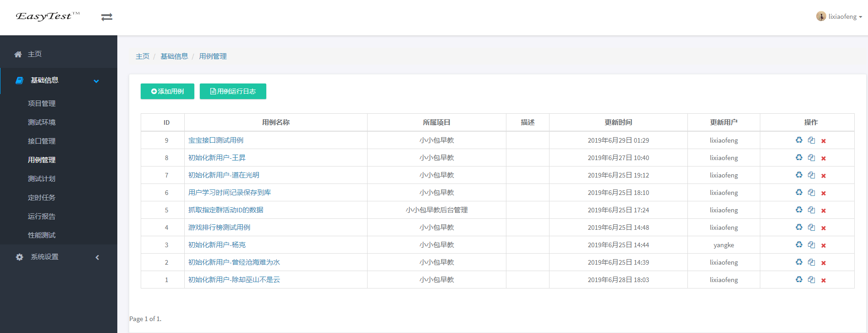Copy case 初始化新用户-王昇
Image resolution: width=868 pixels, height=333 pixels.
pyautogui.click(x=811, y=157)
